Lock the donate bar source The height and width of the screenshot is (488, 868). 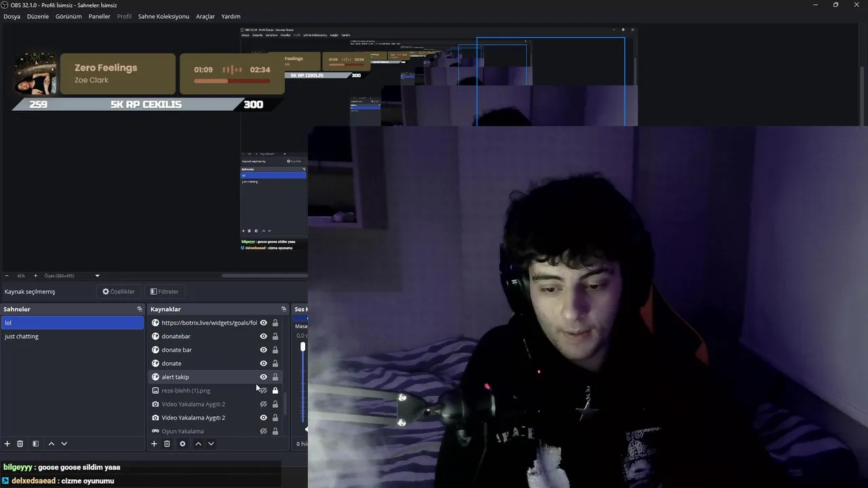[x=275, y=350]
